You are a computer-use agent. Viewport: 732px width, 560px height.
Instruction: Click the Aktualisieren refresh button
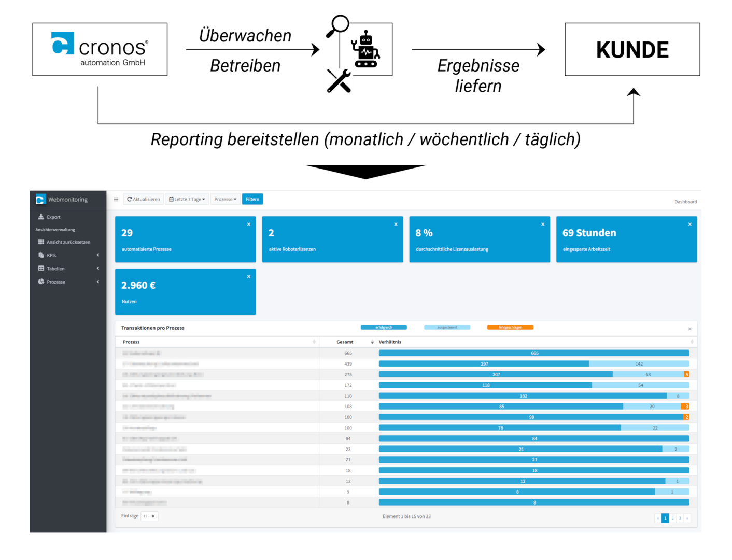[144, 199]
